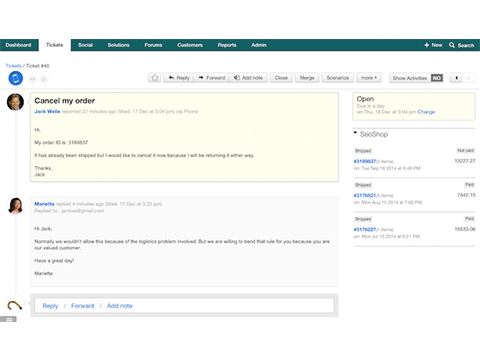Viewport: 480px width, 360px height.
Task: Click the "Replied to : jackwe@gmail.com" line
Action: (x=69, y=211)
